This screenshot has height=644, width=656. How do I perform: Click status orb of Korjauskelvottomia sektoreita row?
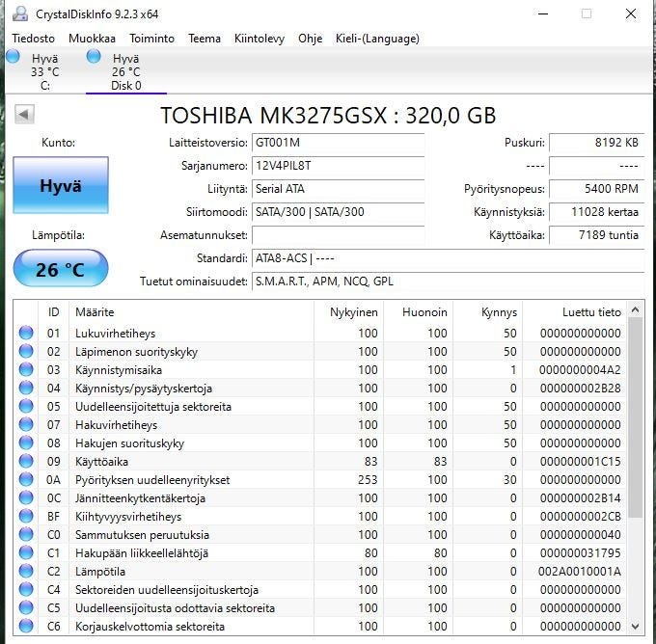26,626
